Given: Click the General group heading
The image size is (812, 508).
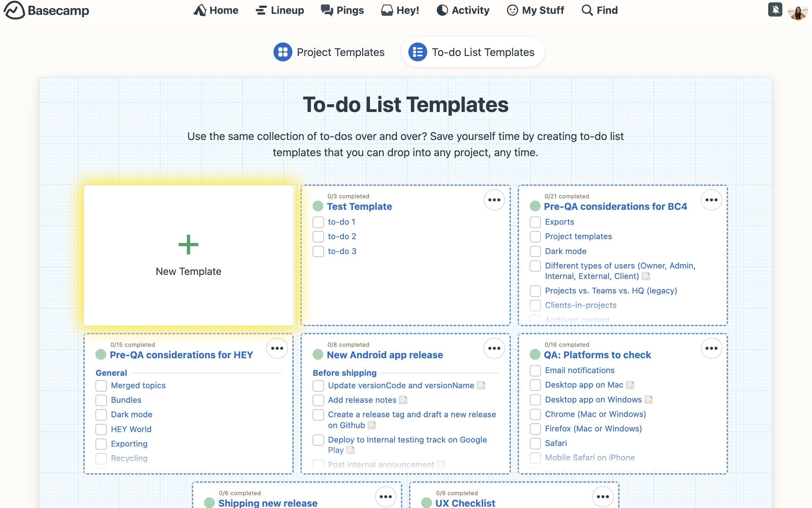Looking at the screenshot, I should pyautogui.click(x=111, y=373).
